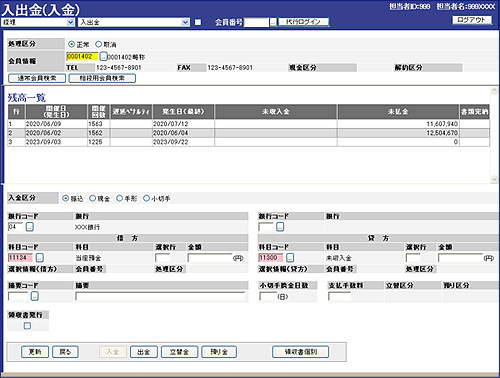Select 正常 processing type radio

click(x=71, y=44)
